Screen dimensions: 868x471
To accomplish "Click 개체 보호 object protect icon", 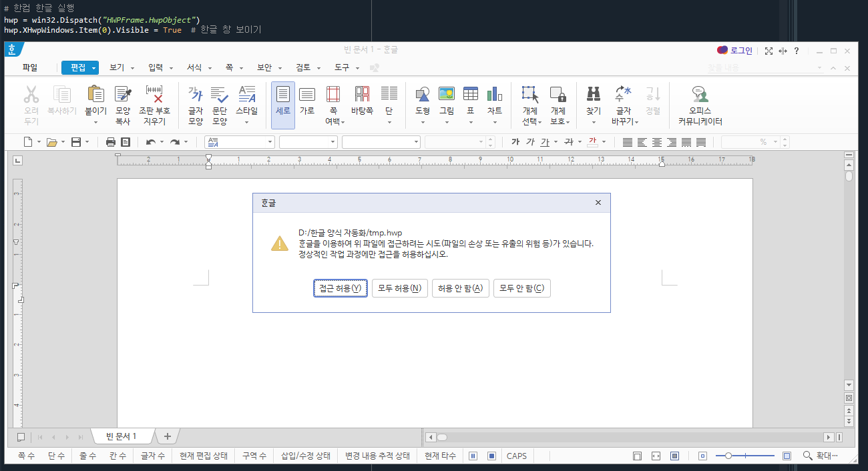I will tap(558, 94).
